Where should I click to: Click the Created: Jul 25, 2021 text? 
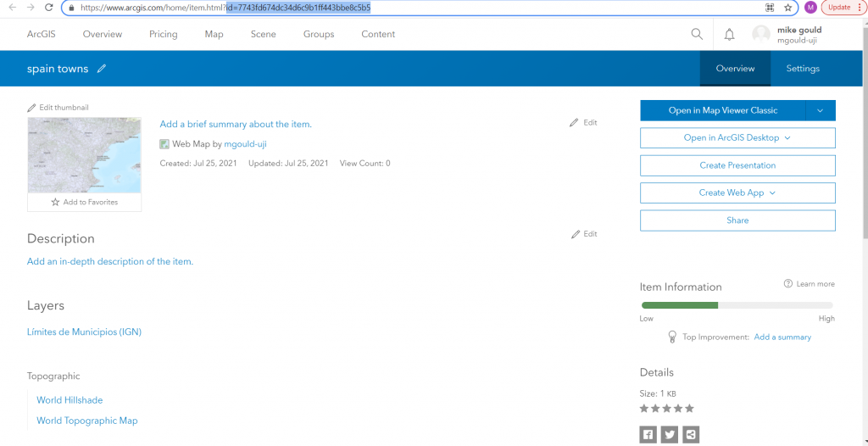(198, 164)
